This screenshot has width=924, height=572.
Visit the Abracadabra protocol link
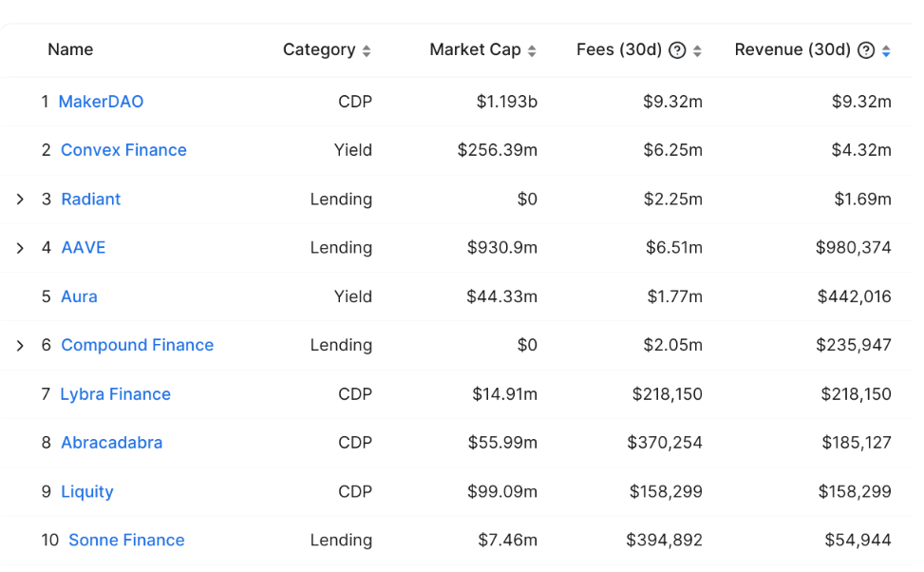[111, 443]
